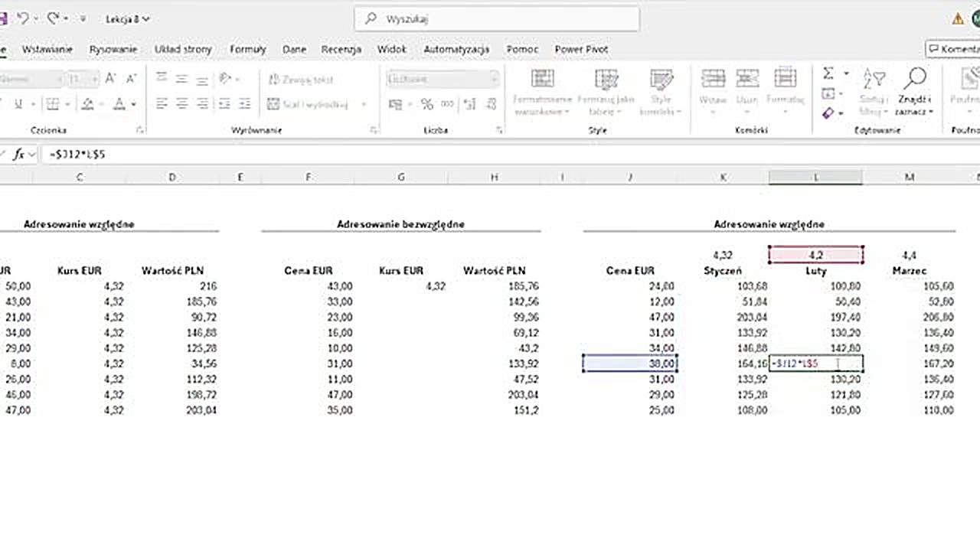Click the AutoSum sigma icon

tap(828, 73)
